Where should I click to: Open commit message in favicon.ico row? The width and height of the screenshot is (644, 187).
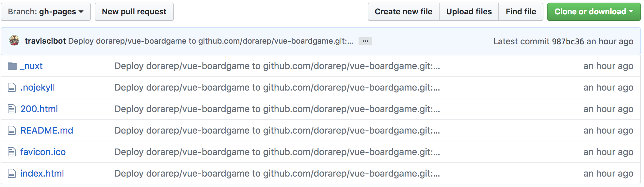277,152
